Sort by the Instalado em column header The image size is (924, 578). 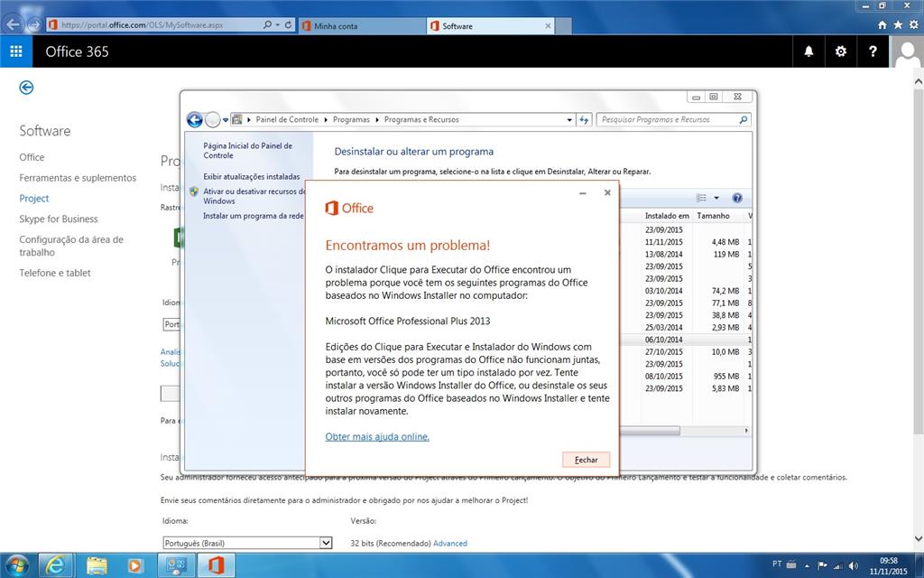click(667, 216)
